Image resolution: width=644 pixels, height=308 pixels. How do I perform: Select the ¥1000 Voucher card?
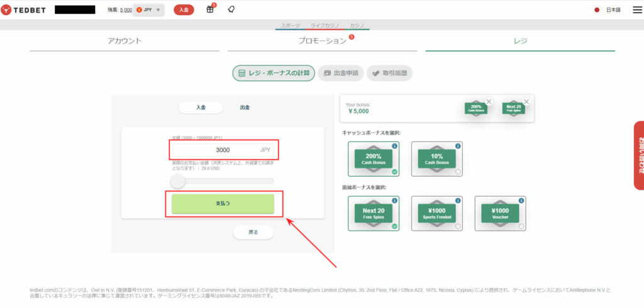pos(500,213)
